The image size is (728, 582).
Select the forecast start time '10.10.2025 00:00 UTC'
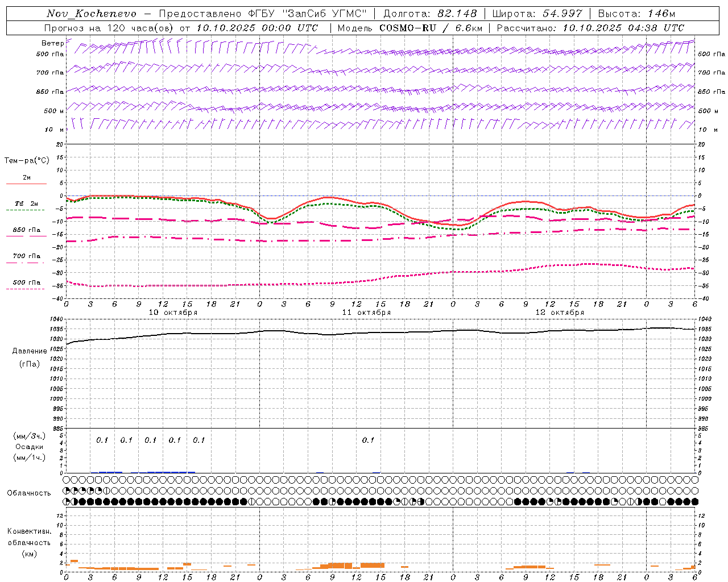[x=257, y=28]
